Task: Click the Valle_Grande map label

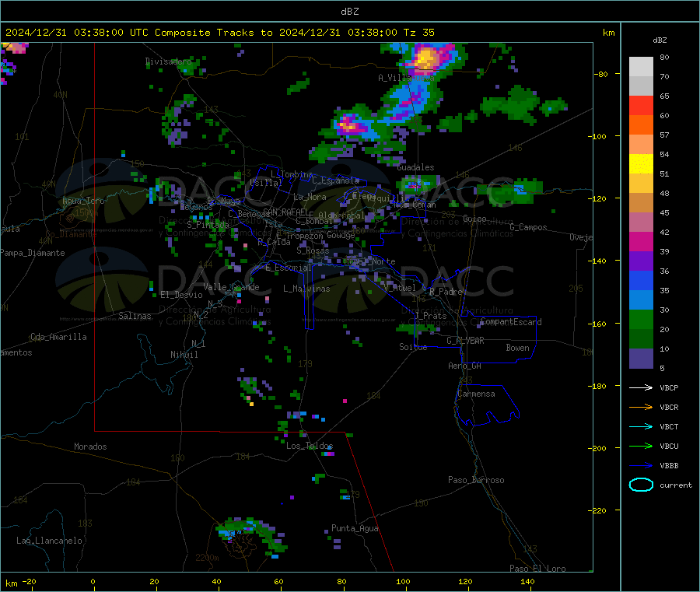Action: (231, 287)
